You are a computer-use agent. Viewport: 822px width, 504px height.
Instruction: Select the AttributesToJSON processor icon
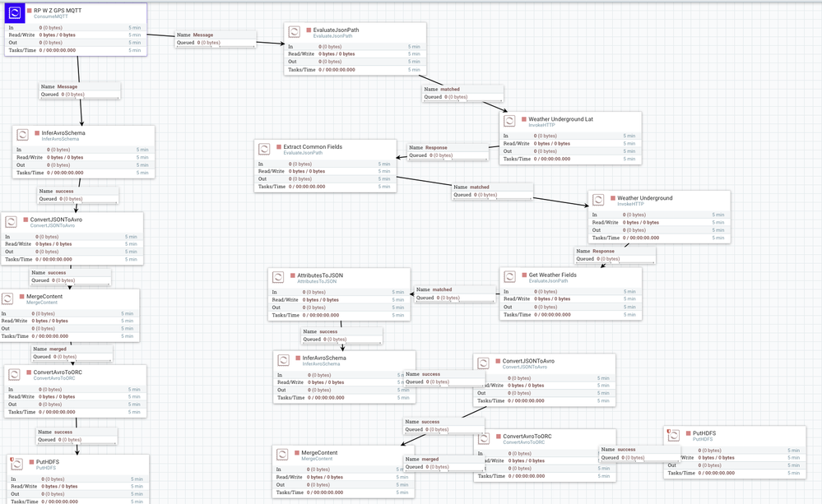pos(278,277)
